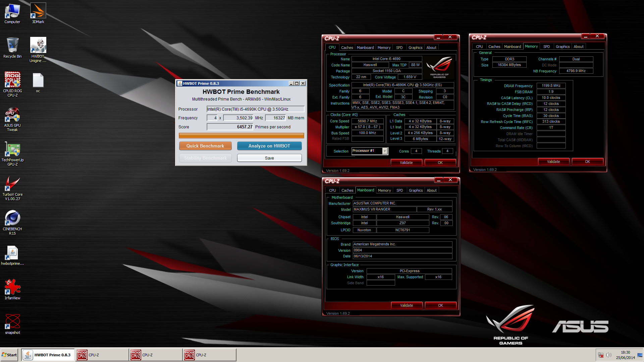This screenshot has height=362, width=644.
Task: Click the ROG logo in CPU-Z processor panel
Action: coord(439,67)
